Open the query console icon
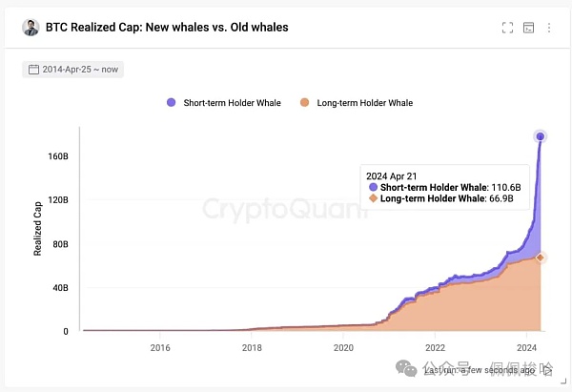 pos(529,28)
